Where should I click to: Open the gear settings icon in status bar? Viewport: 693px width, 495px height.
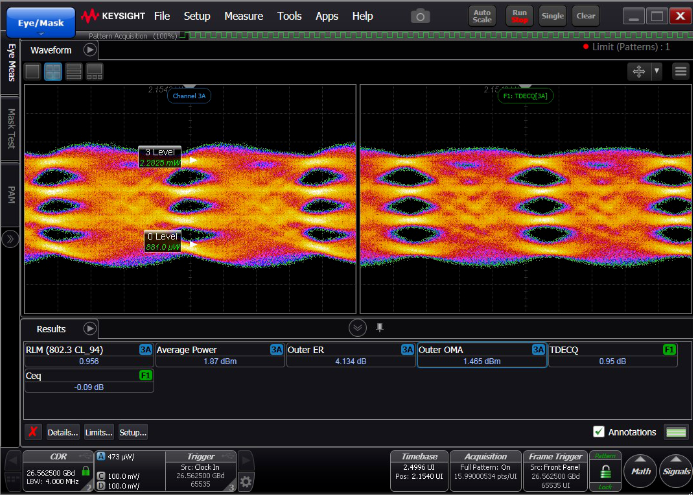coord(246,481)
